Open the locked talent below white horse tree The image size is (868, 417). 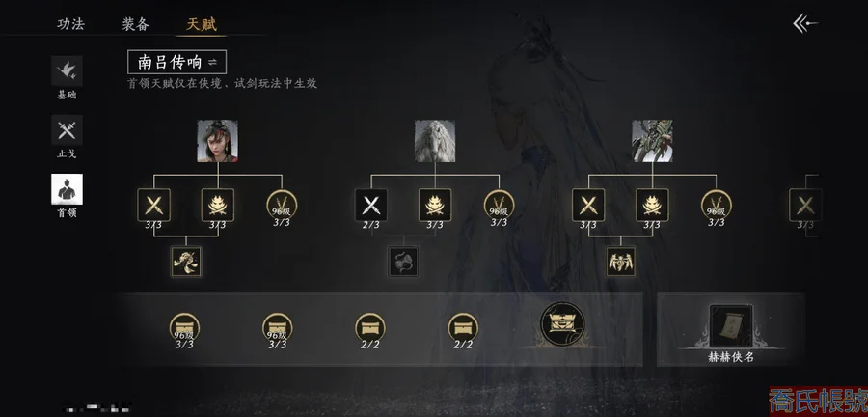click(403, 262)
